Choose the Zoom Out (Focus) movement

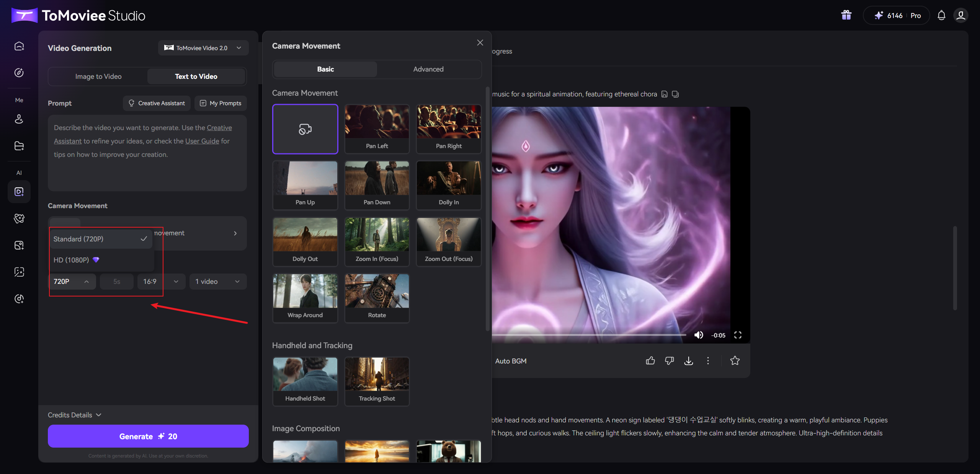pos(449,242)
